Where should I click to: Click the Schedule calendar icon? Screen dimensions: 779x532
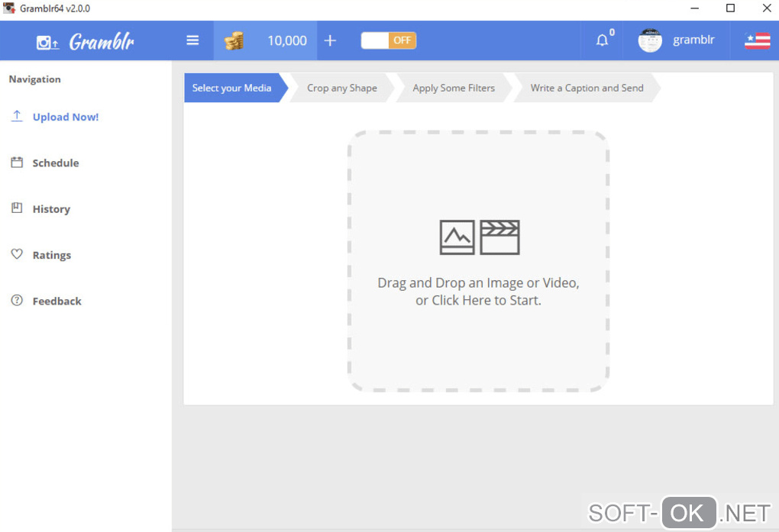coord(17,163)
